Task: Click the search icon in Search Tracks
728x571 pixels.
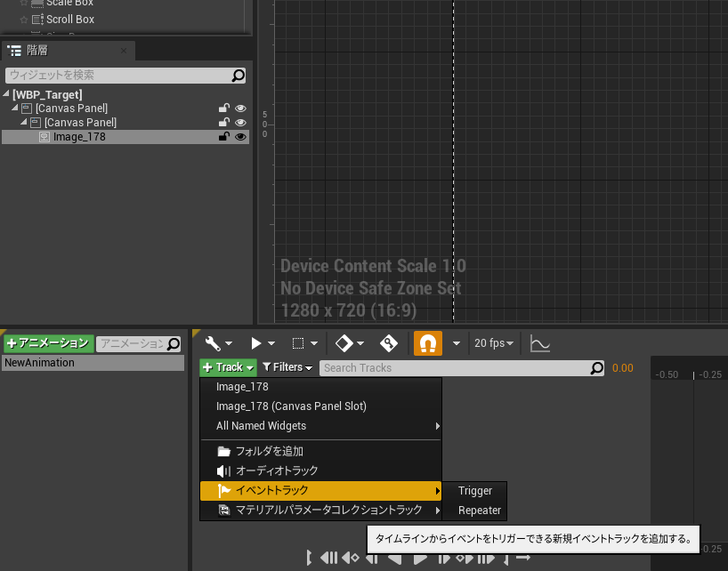Action: pos(596,368)
